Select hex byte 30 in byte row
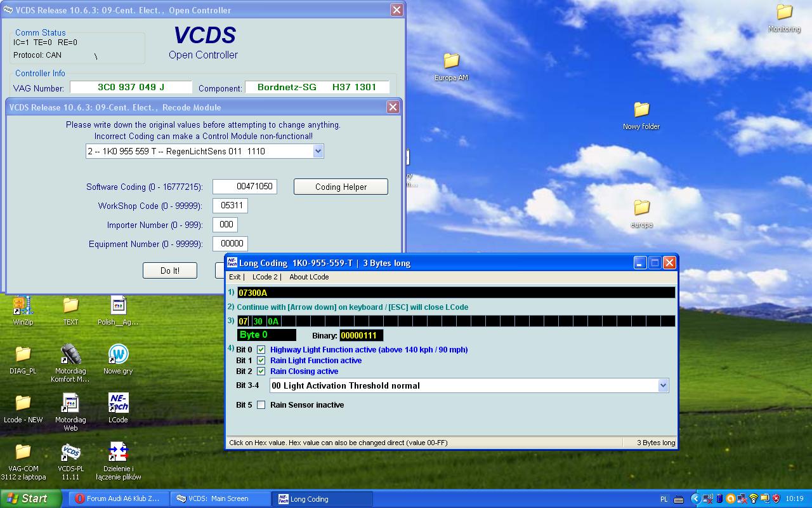Screen dimensions: 812x508 pyautogui.click(x=258, y=321)
